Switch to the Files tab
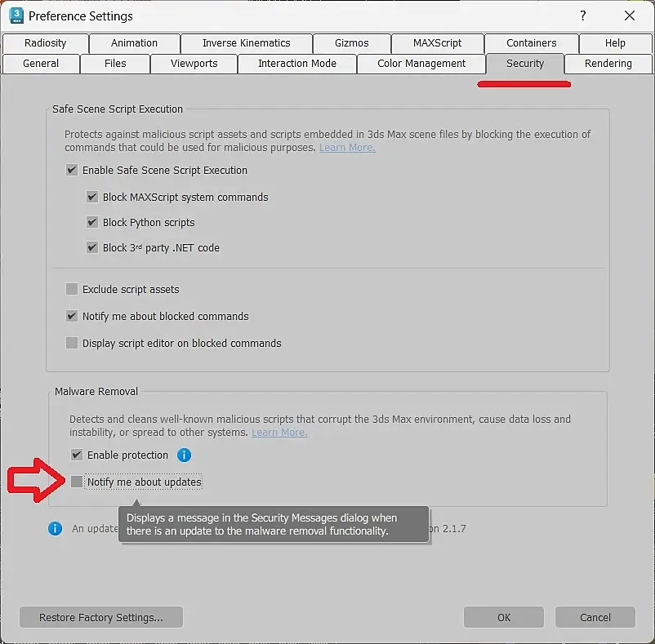The width and height of the screenshot is (655, 644). click(115, 64)
